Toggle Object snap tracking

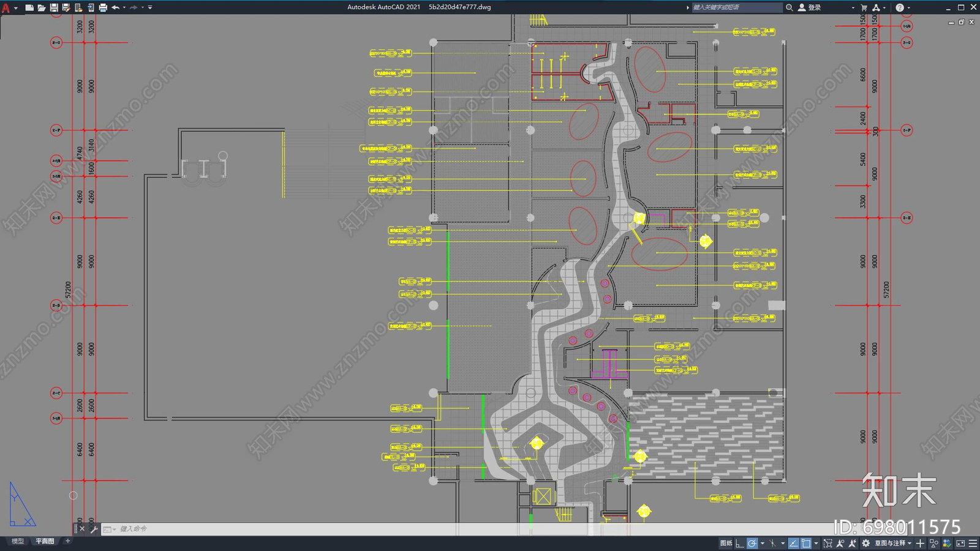[x=793, y=543]
